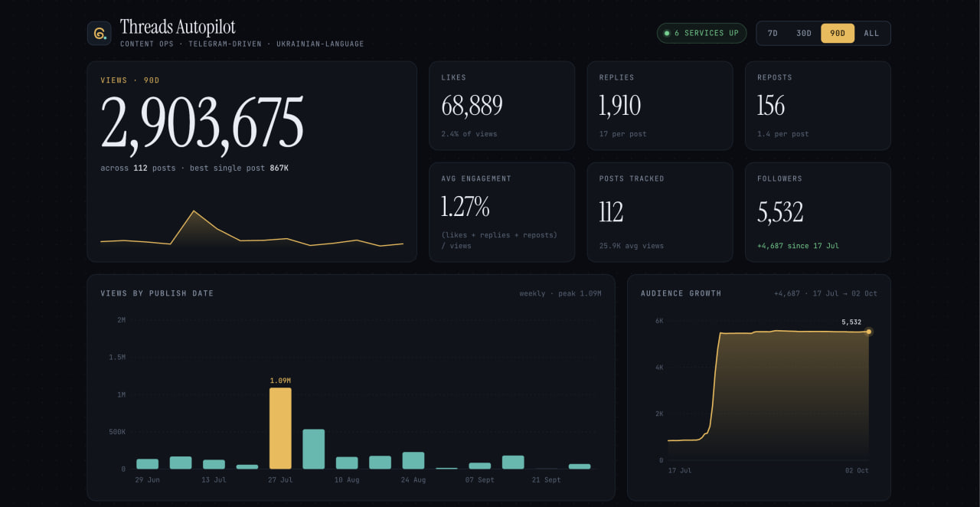Image resolution: width=980 pixels, height=507 pixels.
Task: Click the Avg Engagement value 1.27%
Action: click(465, 207)
